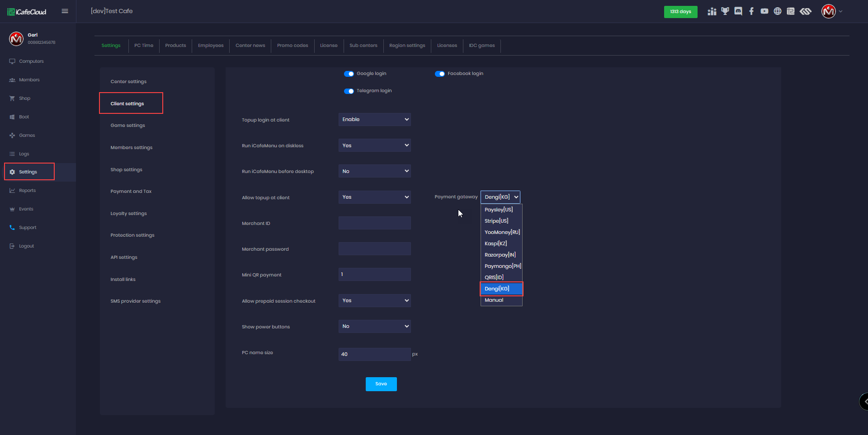This screenshot has width=868, height=435.
Task: Expand the Show power buttons dropdown
Action: (374, 327)
